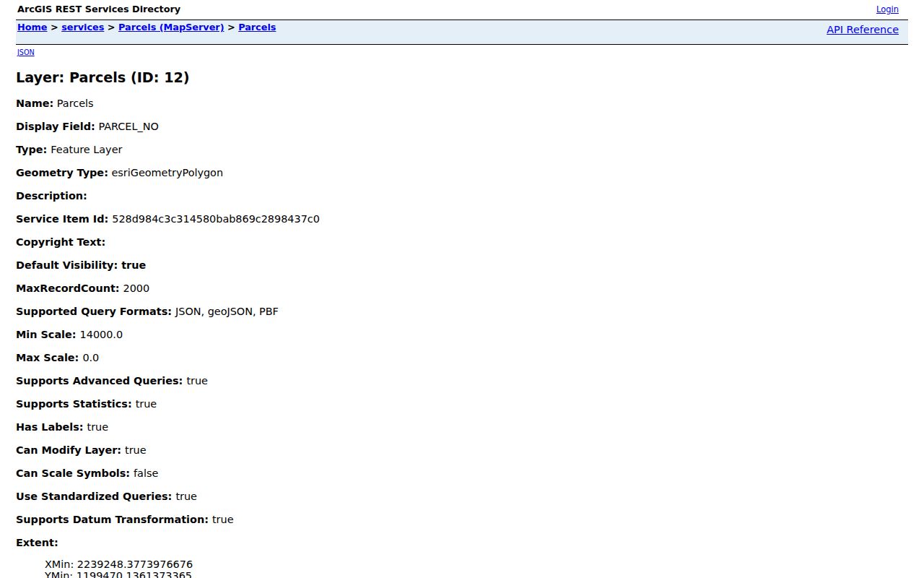Image resolution: width=924 pixels, height=578 pixels.
Task: Go to Home in breadcrumb
Action: tap(32, 27)
